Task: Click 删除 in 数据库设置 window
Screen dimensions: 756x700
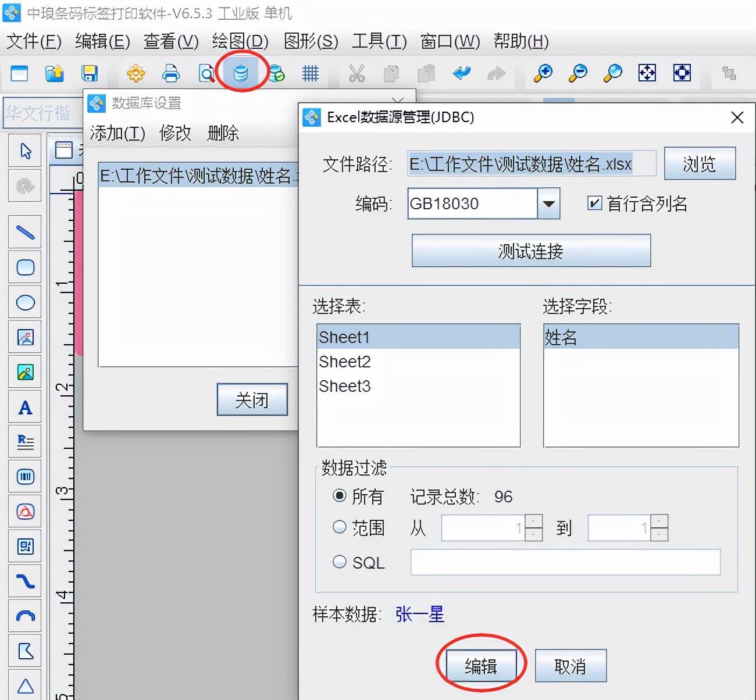Action: pyautogui.click(x=223, y=133)
